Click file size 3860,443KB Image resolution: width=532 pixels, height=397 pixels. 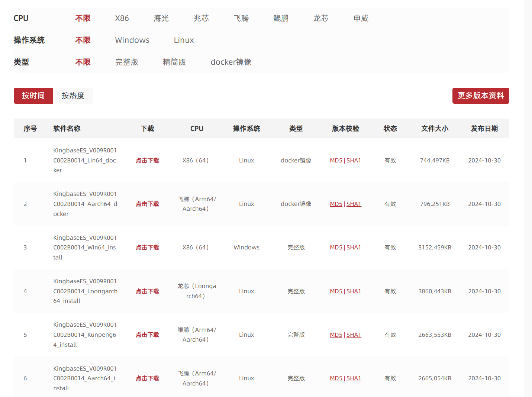click(x=435, y=291)
